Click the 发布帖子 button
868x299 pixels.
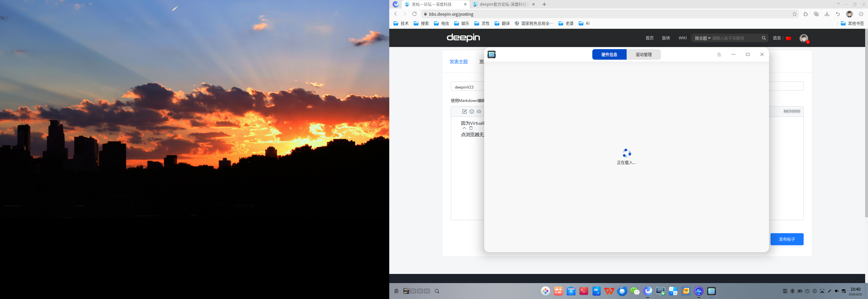click(x=787, y=239)
